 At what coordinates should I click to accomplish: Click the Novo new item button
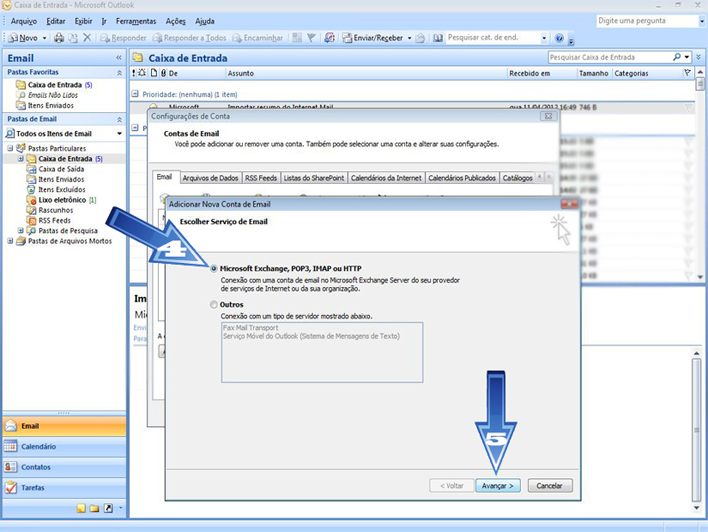[23, 38]
